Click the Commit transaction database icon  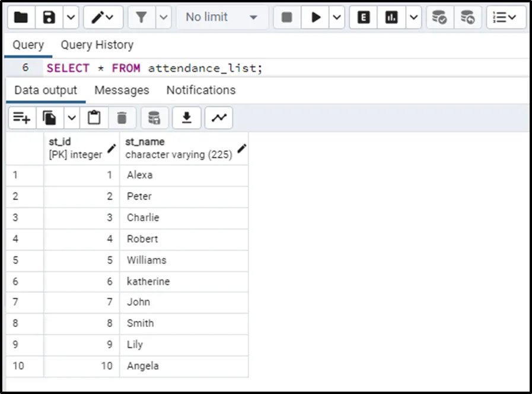pos(439,18)
